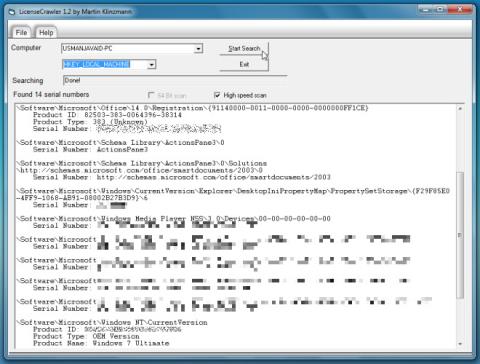Click the DesktopIniPropertyMap PropertySetStorage registry path
The image size is (480, 364).
click(233, 194)
